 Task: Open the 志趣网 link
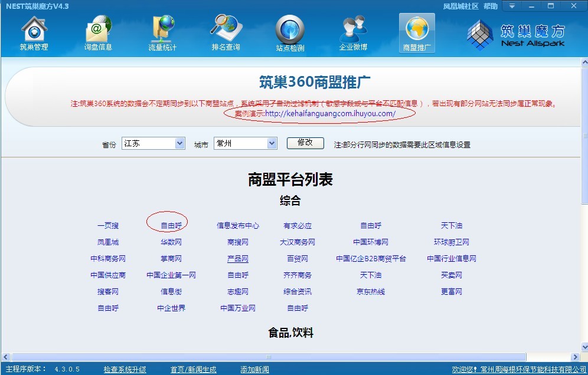pos(238,291)
